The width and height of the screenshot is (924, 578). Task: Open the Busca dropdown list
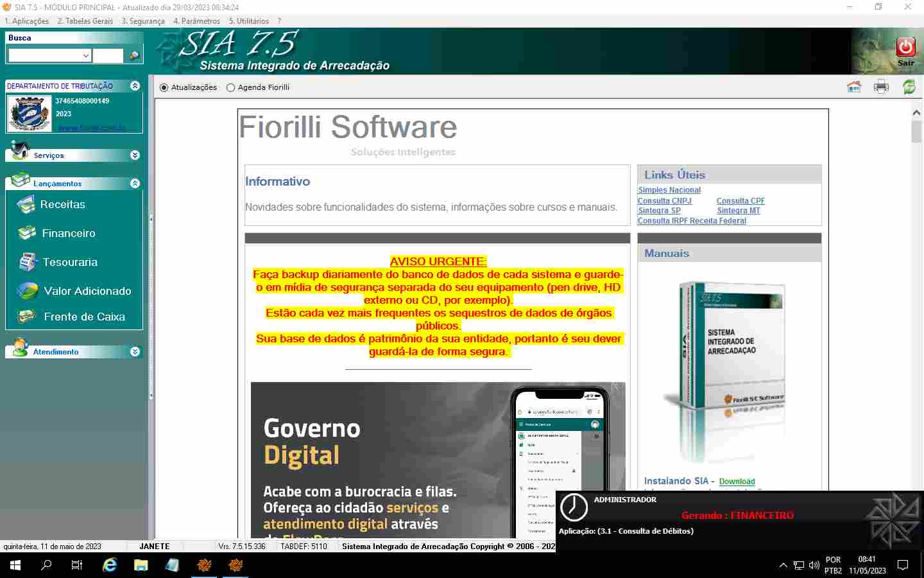pos(86,56)
